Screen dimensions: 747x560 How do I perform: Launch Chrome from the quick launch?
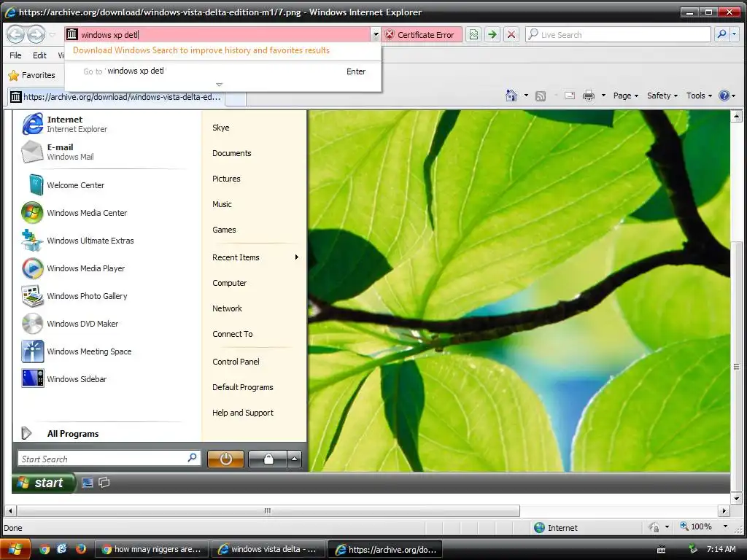tap(44, 549)
